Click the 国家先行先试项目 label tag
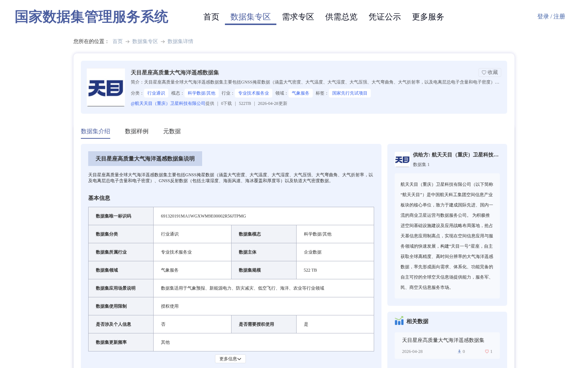The height and width of the screenshot is (368, 588). (350, 93)
